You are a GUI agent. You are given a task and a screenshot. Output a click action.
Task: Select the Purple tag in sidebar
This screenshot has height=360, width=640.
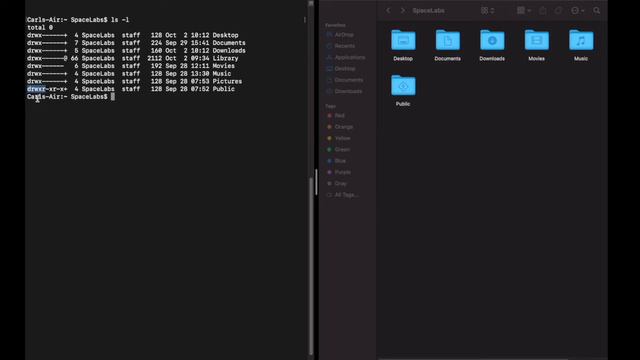click(x=339, y=172)
